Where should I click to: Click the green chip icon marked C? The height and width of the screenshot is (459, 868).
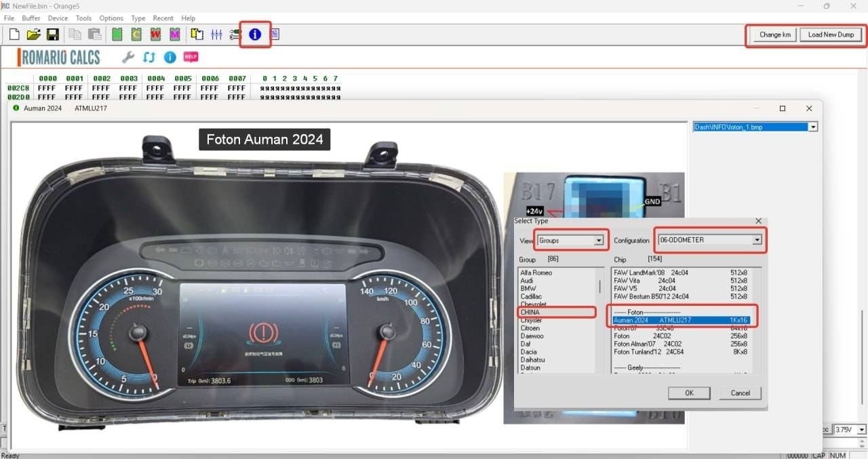136,35
